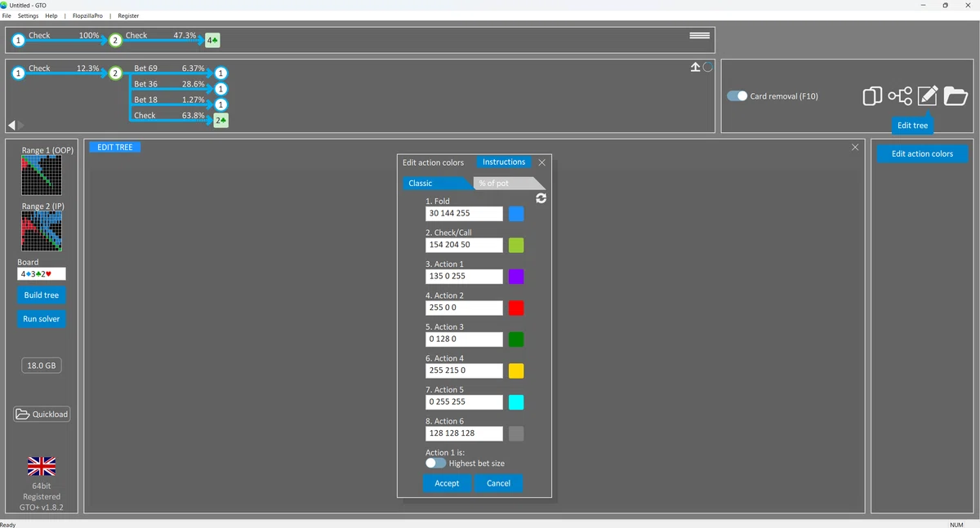
Task: Reset action colors with the refresh icon
Action: [541, 198]
